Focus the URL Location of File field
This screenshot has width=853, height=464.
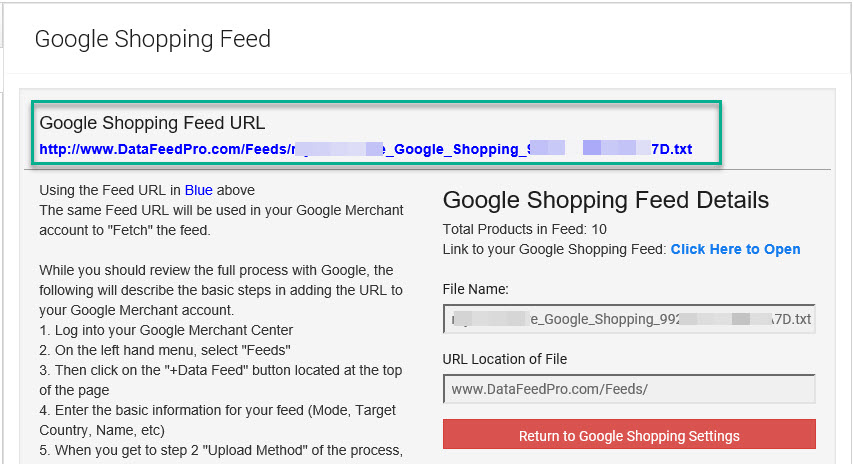point(628,388)
